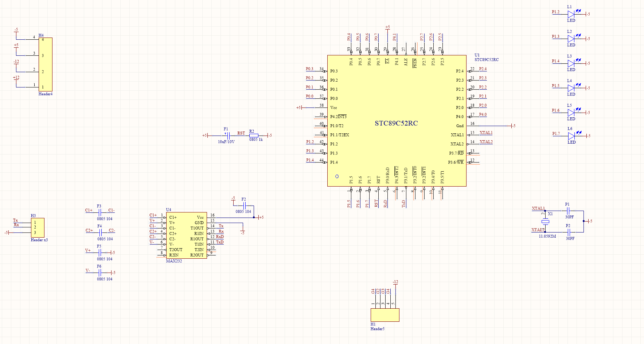The width and height of the screenshot is (644, 344).
Task: Select crystal X1 symbol
Action: [545, 222]
